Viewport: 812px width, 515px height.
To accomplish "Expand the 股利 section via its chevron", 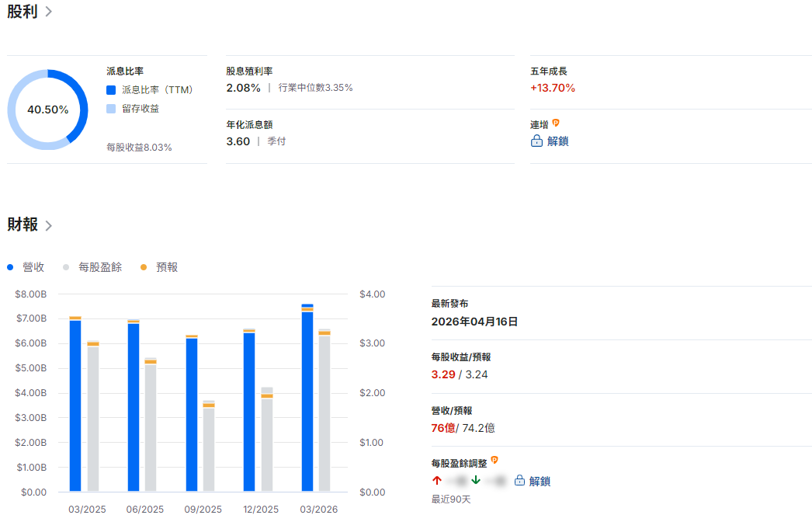I will (48, 12).
